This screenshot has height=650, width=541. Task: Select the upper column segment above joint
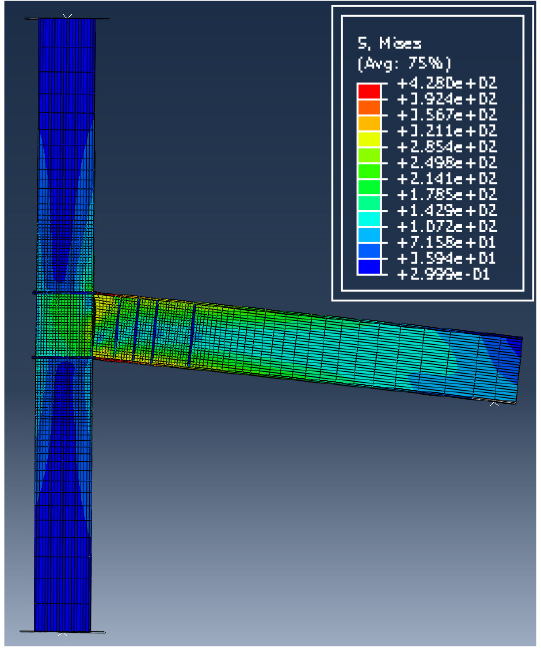coord(66,155)
